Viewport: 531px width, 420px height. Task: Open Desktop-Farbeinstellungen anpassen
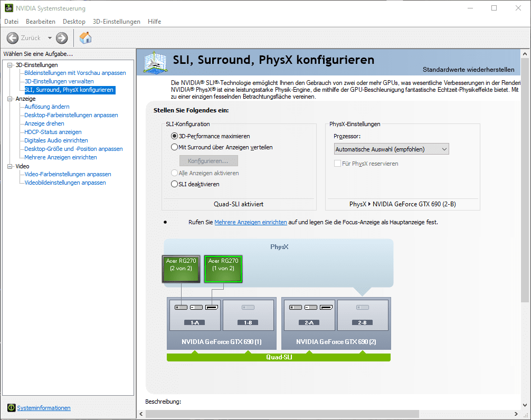pyautogui.click(x=71, y=116)
